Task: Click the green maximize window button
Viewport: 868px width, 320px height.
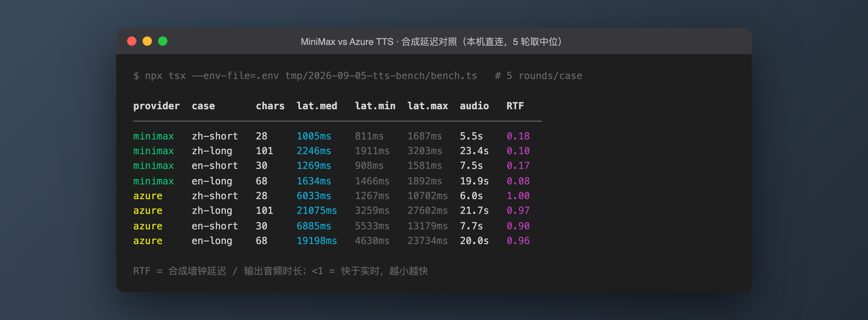Action: pyautogui.click(x=163, y=41)
